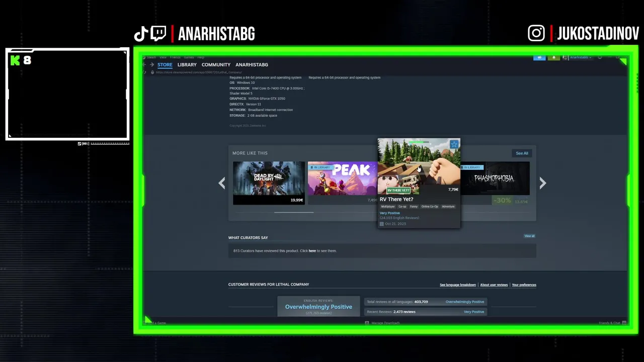
Task: Click the RV There Yet? title
Action: 396,200
